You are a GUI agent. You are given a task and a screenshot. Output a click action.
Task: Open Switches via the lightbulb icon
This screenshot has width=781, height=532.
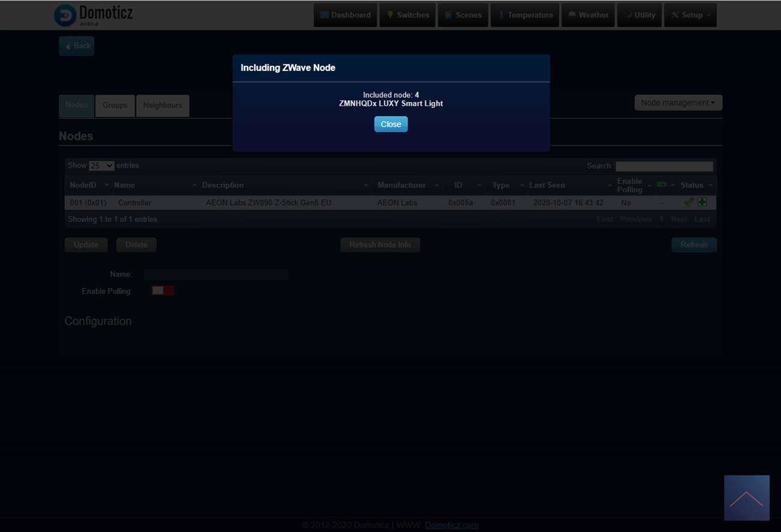pos(390,15)
